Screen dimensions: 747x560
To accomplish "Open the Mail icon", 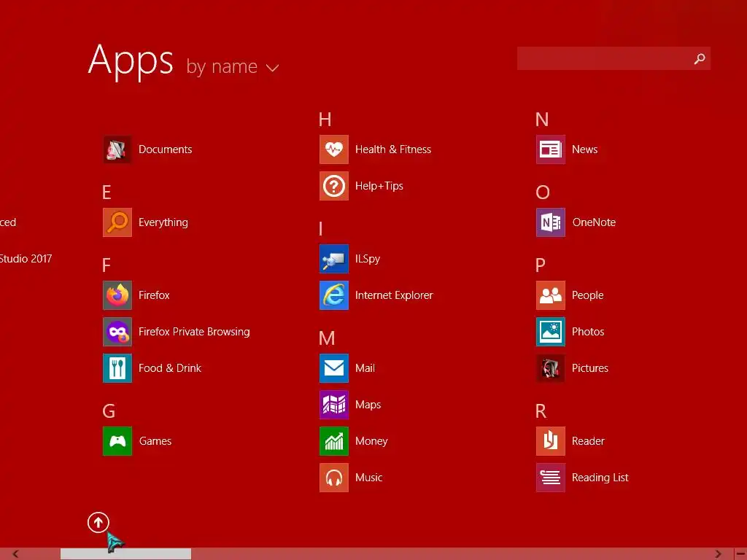I will (334, 368).
